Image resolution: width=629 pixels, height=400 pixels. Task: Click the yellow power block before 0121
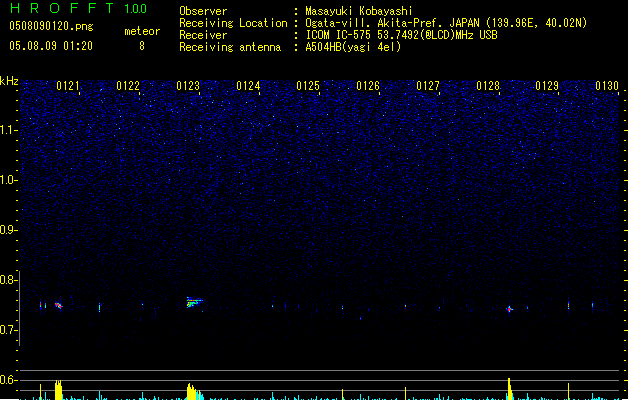pos(59,390)
